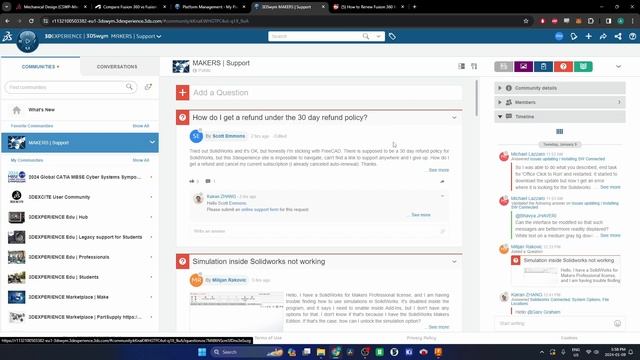This screenshot has width=640, height=360.
Task: Click the new community icon beside search
Action: pyautogui.click(x=148, y=87)
